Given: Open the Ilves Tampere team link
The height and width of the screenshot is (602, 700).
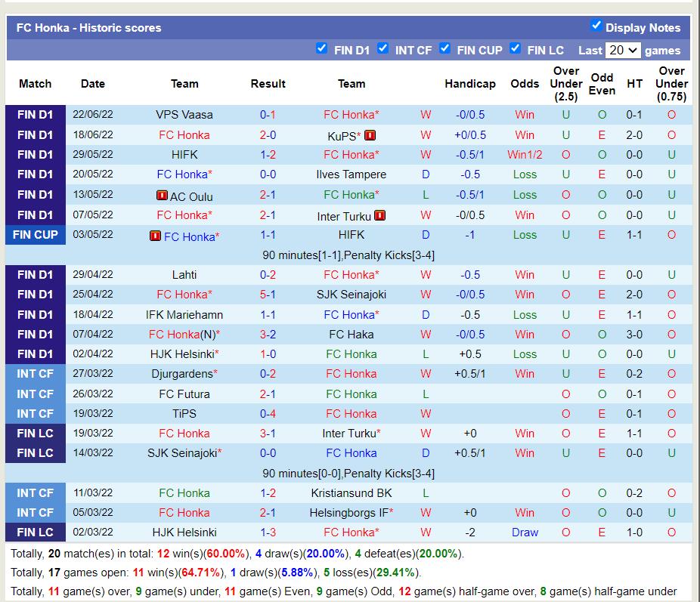Looking at the screenshot, I should pos(351,174).
